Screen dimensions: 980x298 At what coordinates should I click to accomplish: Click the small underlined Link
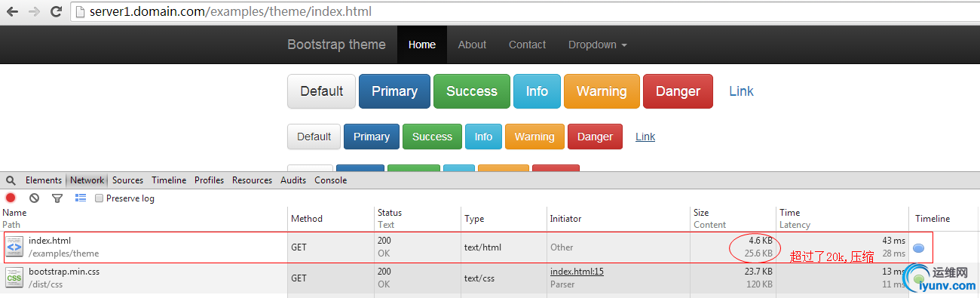click(x=645, y=137)
